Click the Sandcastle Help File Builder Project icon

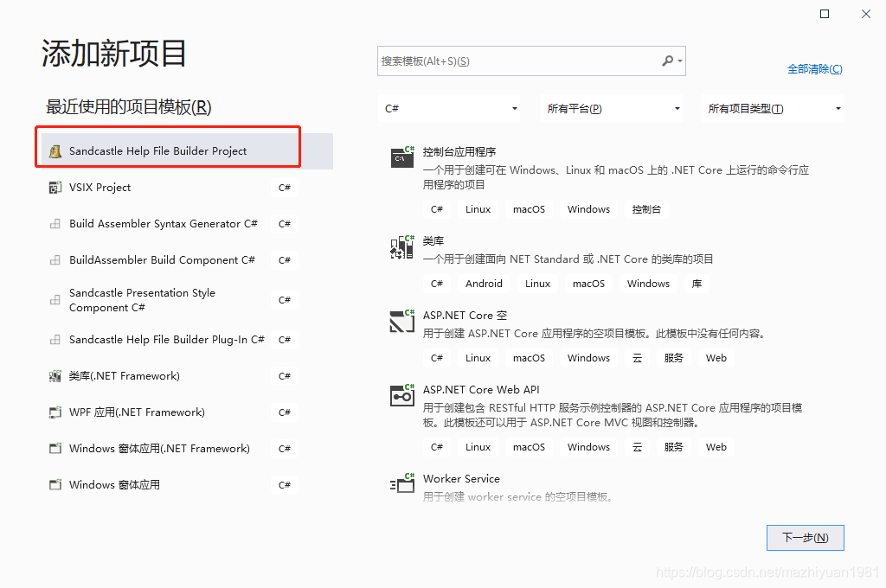coord(55,151)
